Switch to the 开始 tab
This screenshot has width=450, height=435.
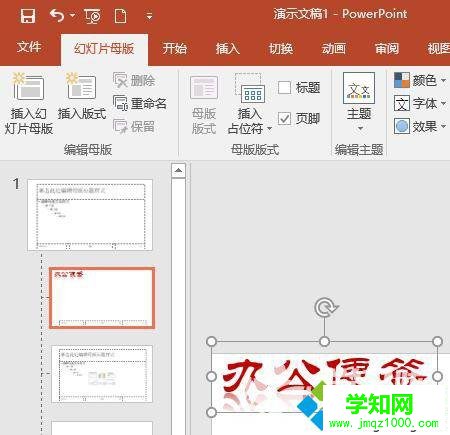tap(174, 49)
